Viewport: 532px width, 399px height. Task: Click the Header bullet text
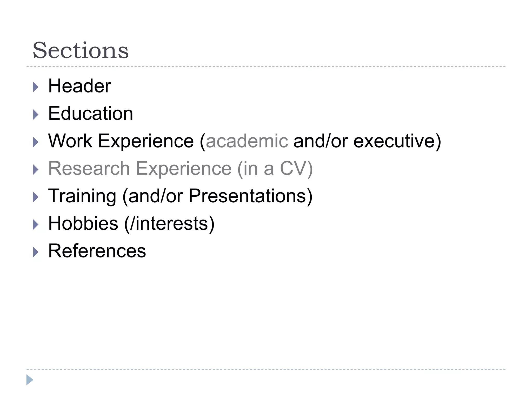coord(79,86)
